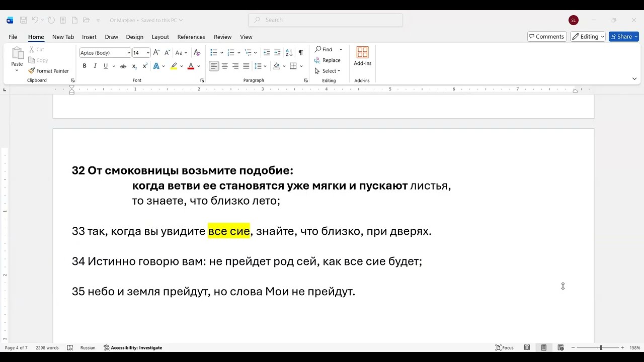Click the Increase Indent icon
This screenshot has width=644, height=362.
[278, 52]
